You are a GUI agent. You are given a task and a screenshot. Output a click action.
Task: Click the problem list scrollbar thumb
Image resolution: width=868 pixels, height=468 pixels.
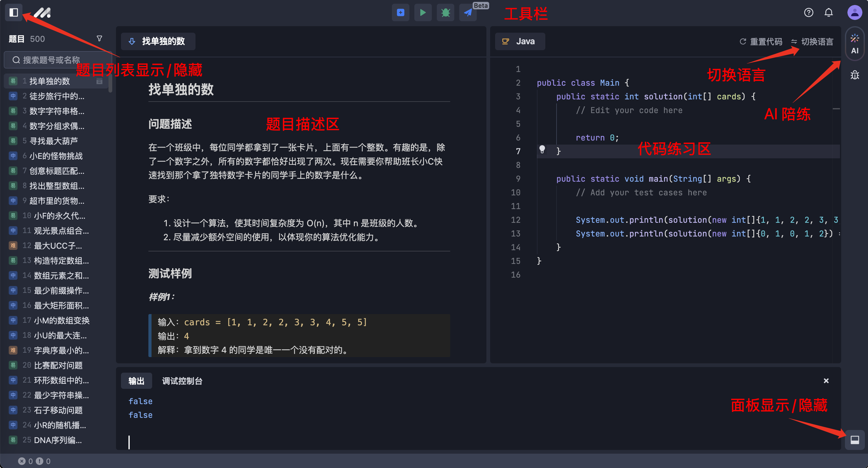pos(110,84)
